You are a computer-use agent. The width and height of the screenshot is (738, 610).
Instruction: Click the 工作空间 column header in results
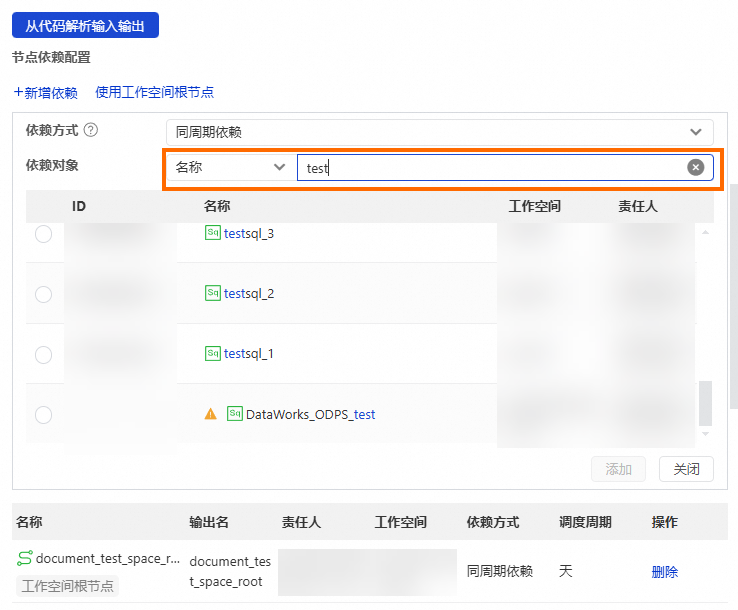pyautogui.click(x=534, y=206)
